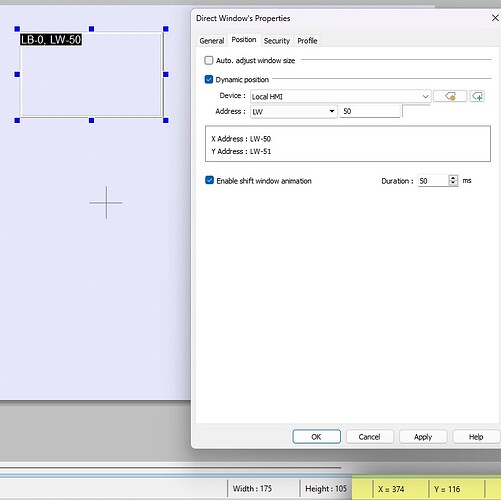This screenshot has height=500, width=501.
Task: Close the Direct Window's Properties dialog
Action: click(x=495, y=18)
